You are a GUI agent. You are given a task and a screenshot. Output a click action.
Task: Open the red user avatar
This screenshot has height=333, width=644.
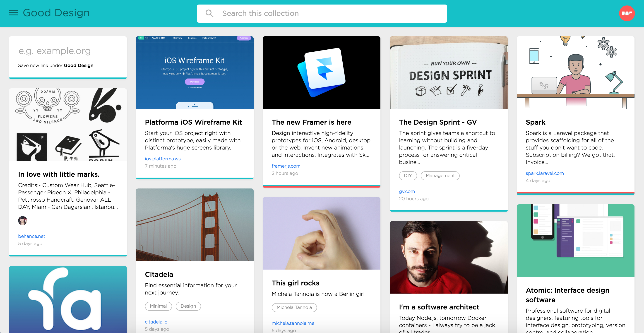[x=626, y=13]
